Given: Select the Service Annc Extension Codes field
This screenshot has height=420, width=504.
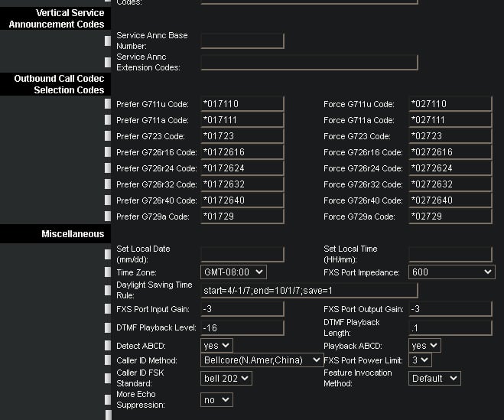Looking at the screenshot, I should (309, 62).
